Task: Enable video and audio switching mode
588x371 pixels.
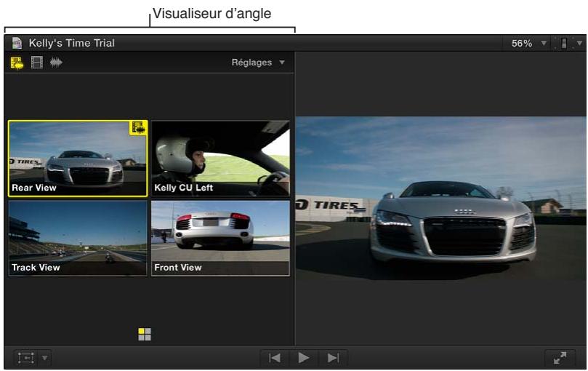Action: 17,63
